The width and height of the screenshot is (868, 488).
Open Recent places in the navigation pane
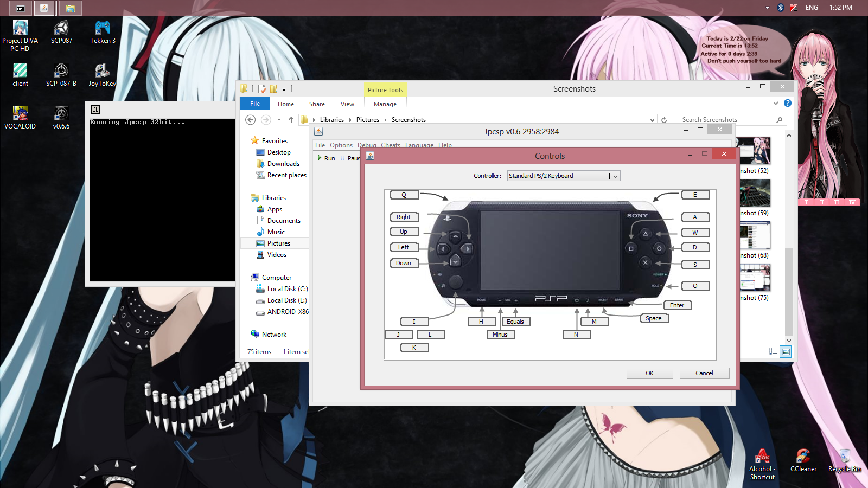[286, 175]
